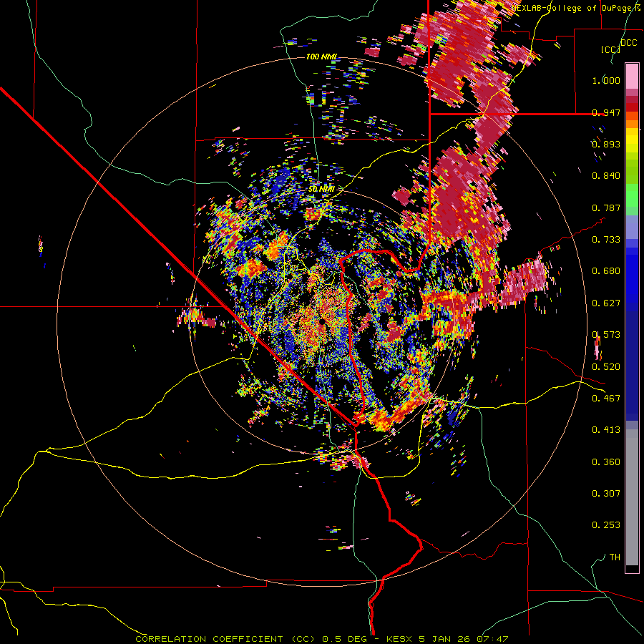Click the TH threshold label
644x644 pixels.
[615, 557]
